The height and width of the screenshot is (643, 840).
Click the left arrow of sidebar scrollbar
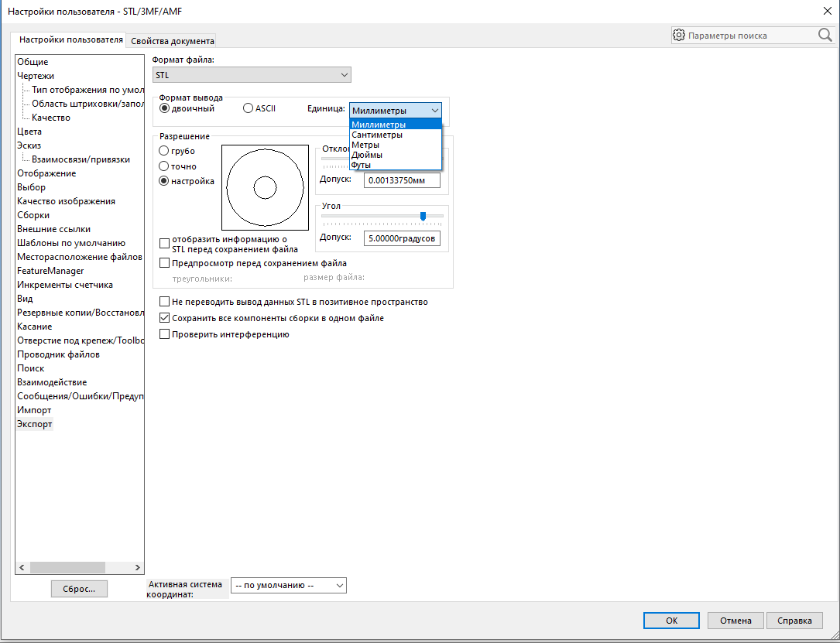[x=22, y=567]
